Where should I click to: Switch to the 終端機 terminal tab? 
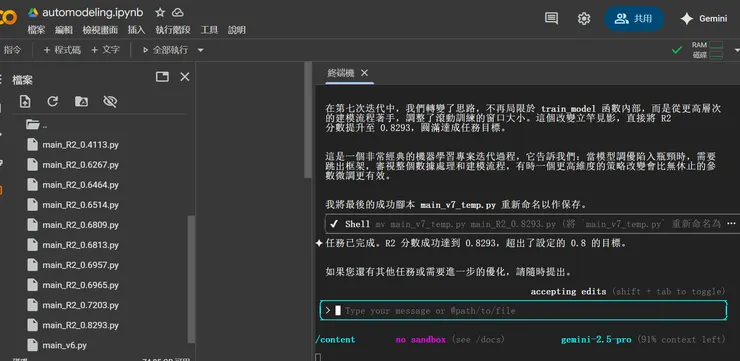click(340, 73)
